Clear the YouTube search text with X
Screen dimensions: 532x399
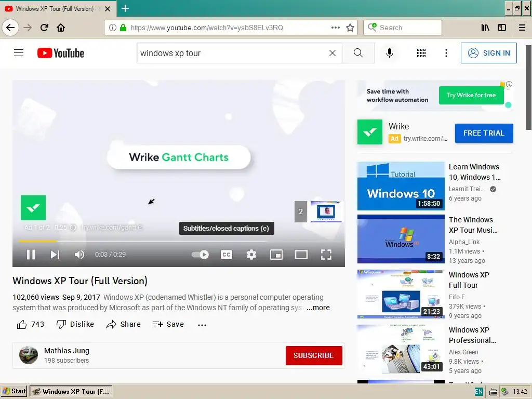pyautogui.click(x=332, y=53)
